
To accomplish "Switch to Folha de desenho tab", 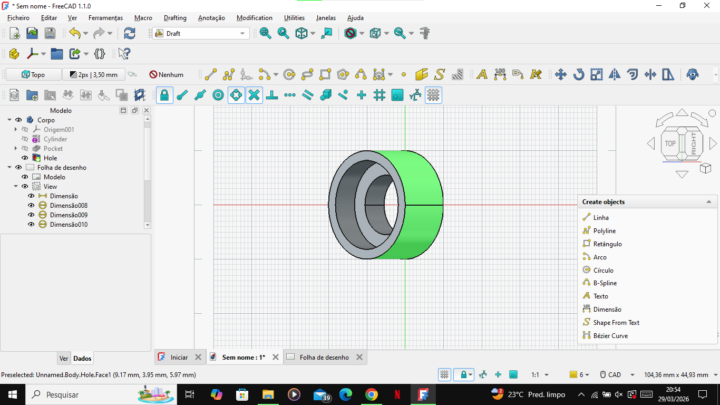I will coord(324,357).
